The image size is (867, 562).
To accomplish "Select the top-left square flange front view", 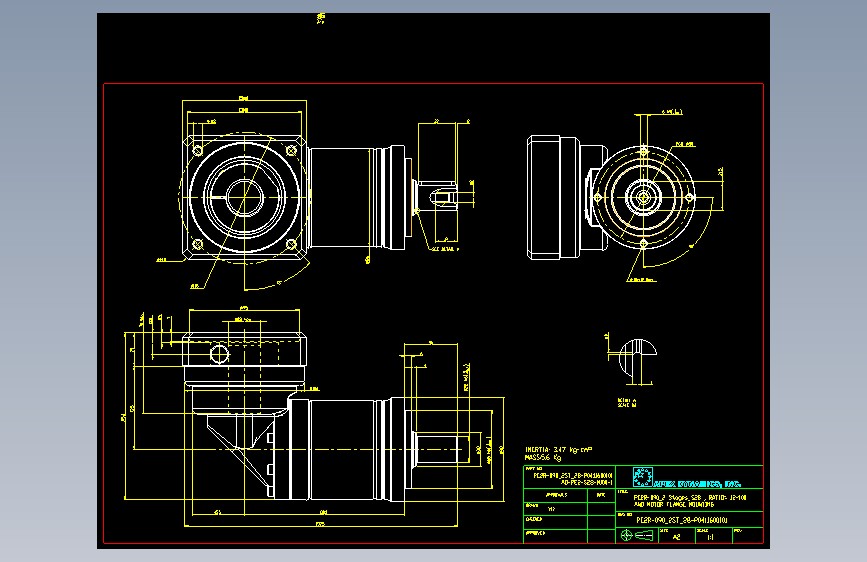I will 244,197.
